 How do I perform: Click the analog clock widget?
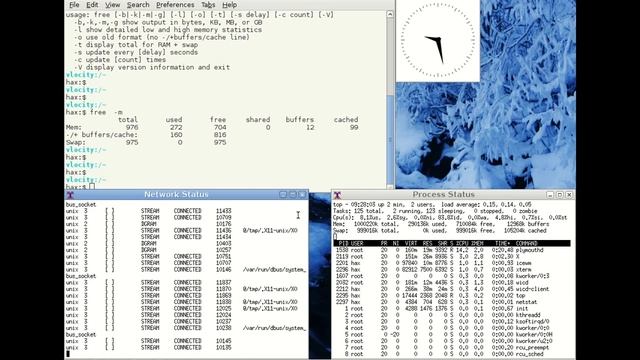point(438,41)
